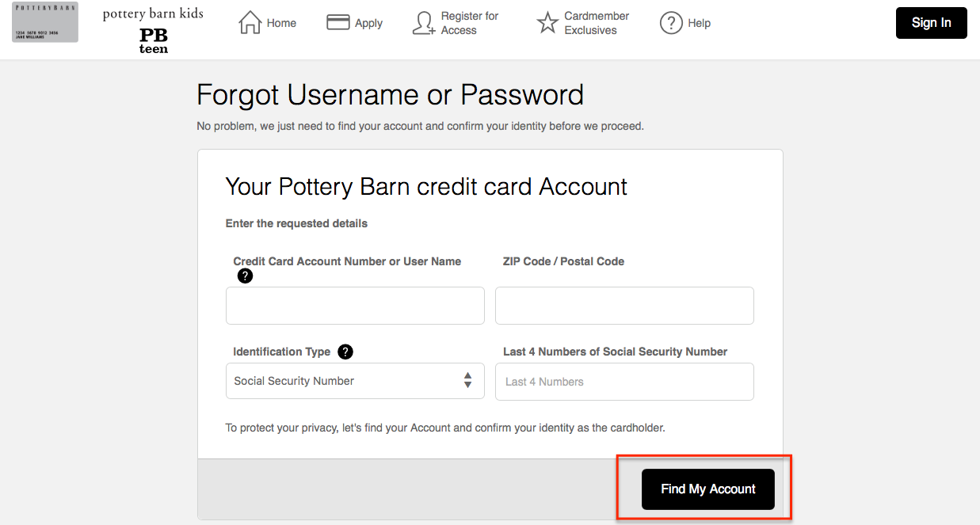Click the Cardmember Exclusives star icon

coord(547,23)
